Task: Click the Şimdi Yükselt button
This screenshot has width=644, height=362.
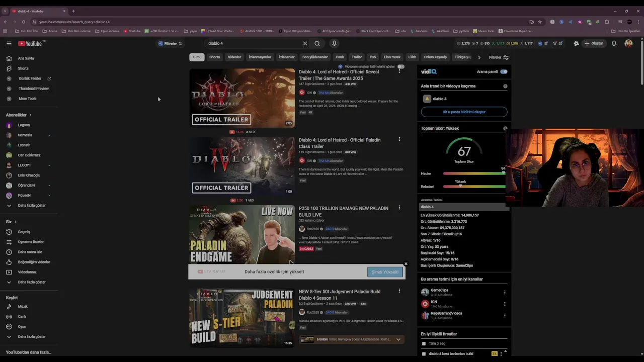Action: coord(385,272)
